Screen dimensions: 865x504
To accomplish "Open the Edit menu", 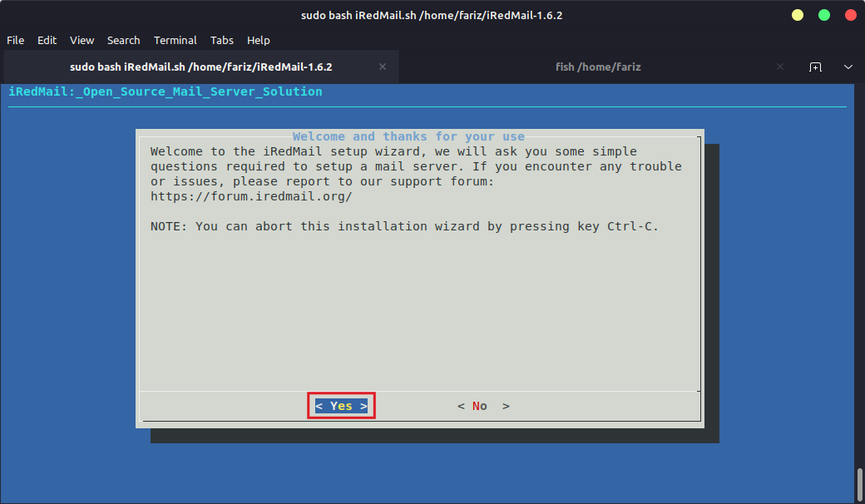I will (47, 40).
